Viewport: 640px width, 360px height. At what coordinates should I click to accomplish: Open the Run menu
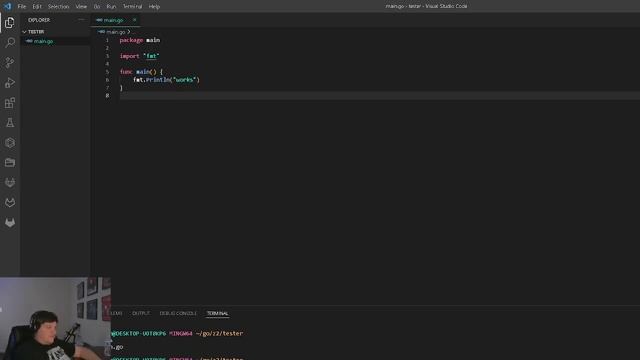click(x=111, y=7)
